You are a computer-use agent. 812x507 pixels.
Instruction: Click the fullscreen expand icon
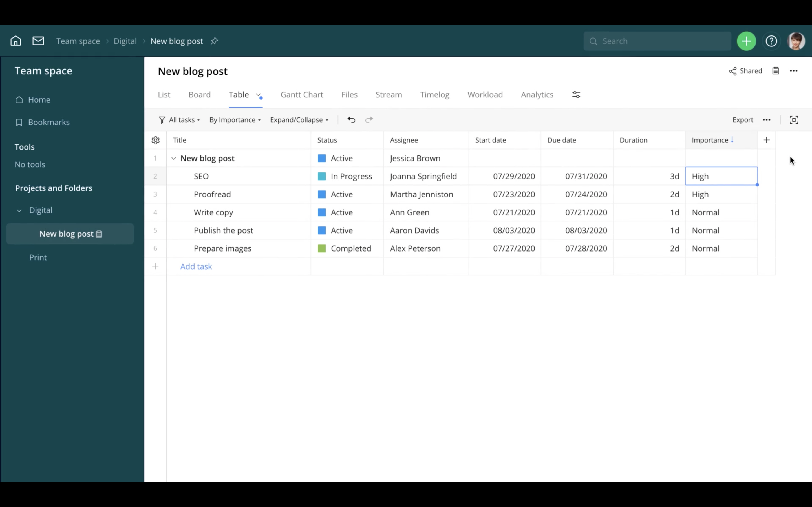coord(794,120)
